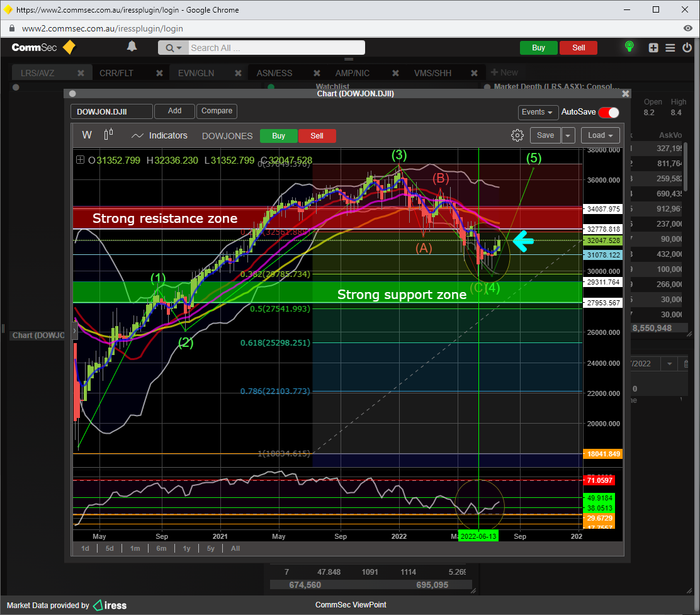Open the hamburger menu in header
Screen dimensions: 700x615
coord(670,48)
